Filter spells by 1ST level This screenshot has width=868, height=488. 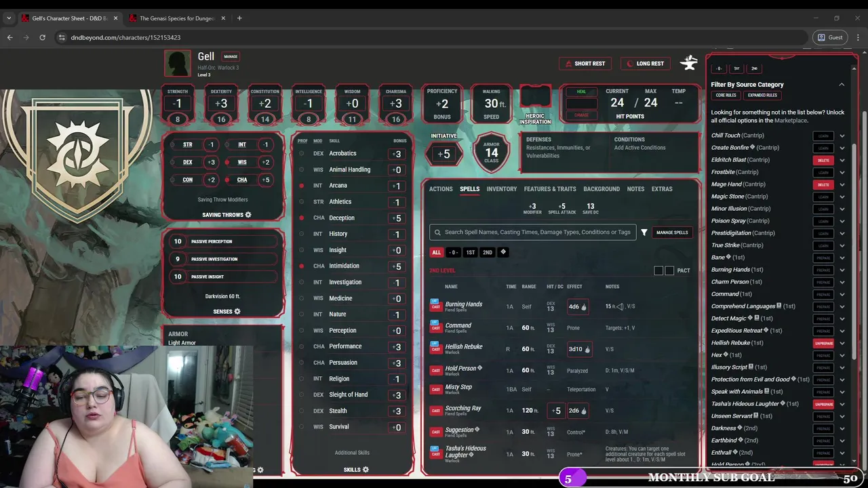(x=470, y=252)
